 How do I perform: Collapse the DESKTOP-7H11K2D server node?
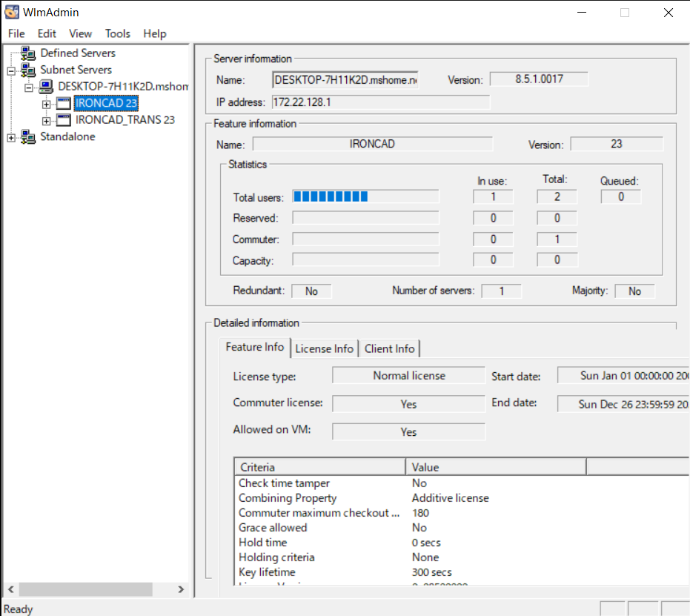(x=29, y=87)
